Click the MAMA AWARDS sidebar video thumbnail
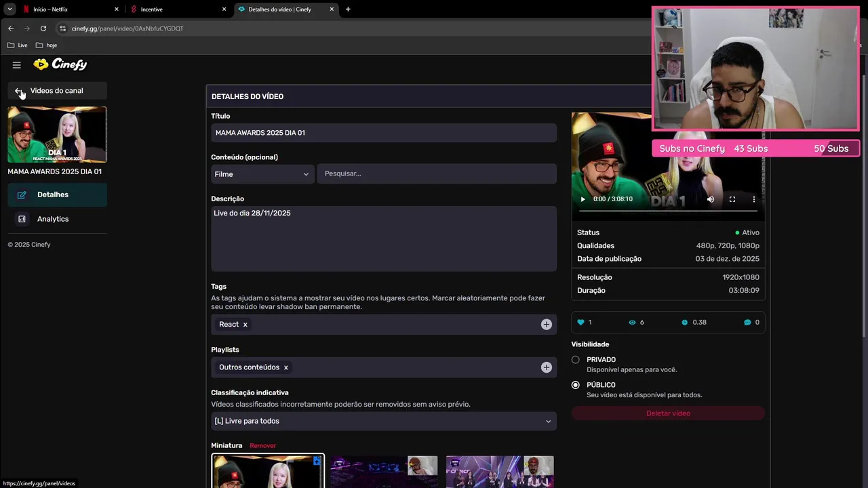The width and height of the screenshot is (868, 488). pyautogui.click(x=57, y=134)
